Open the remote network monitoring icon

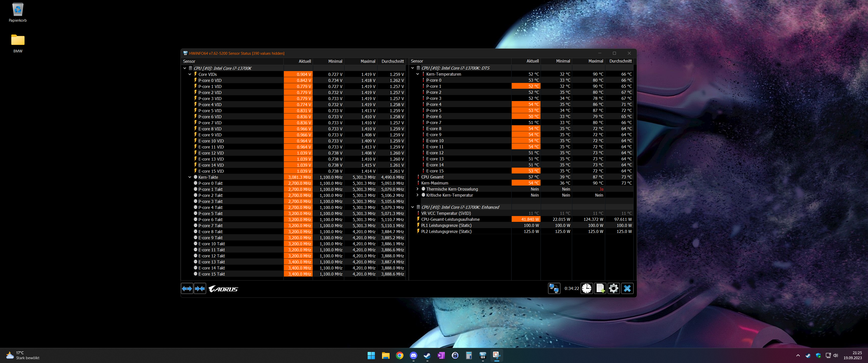[554, 289]
